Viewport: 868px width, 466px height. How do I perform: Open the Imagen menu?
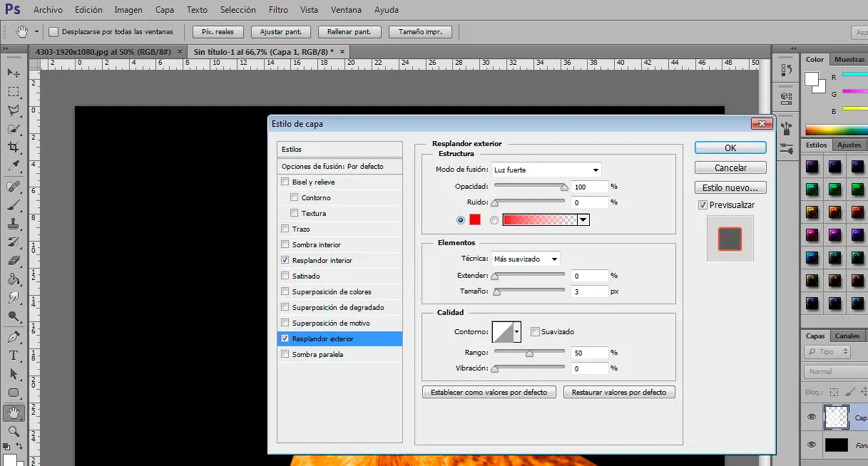click(x=128, y=10)
